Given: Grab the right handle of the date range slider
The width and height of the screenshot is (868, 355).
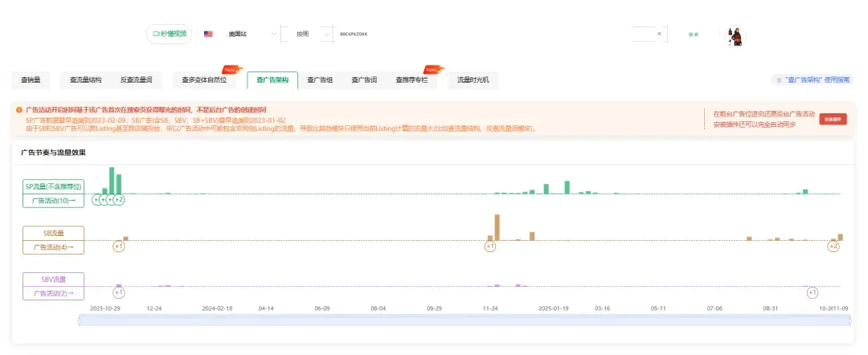Looking at the screenshot, I should (x=852, y=320).
